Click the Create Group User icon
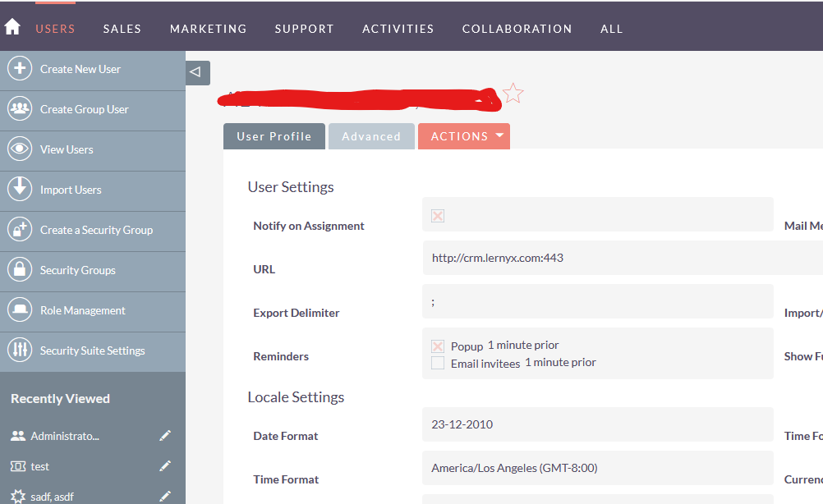The image size is (823, 504). click(20, 109)
